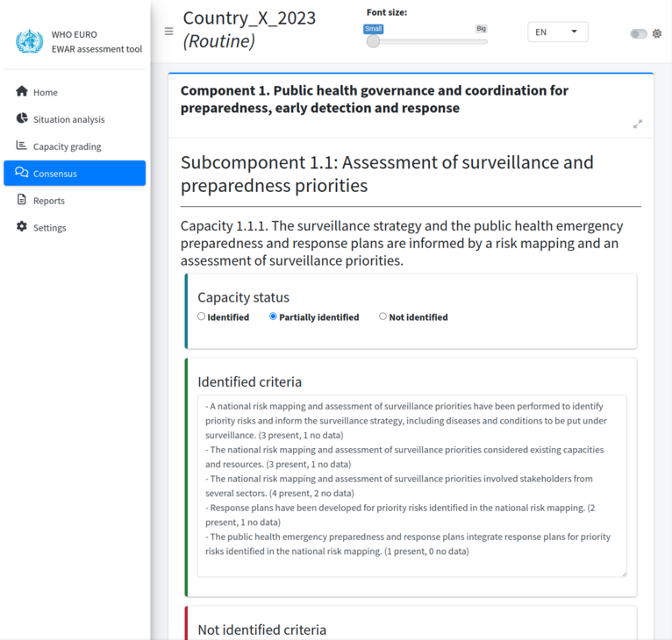The height and width of the screenshot is (640, 672).
Task: Click the Settings gear icon in sidebar
Action: (22, 226)
